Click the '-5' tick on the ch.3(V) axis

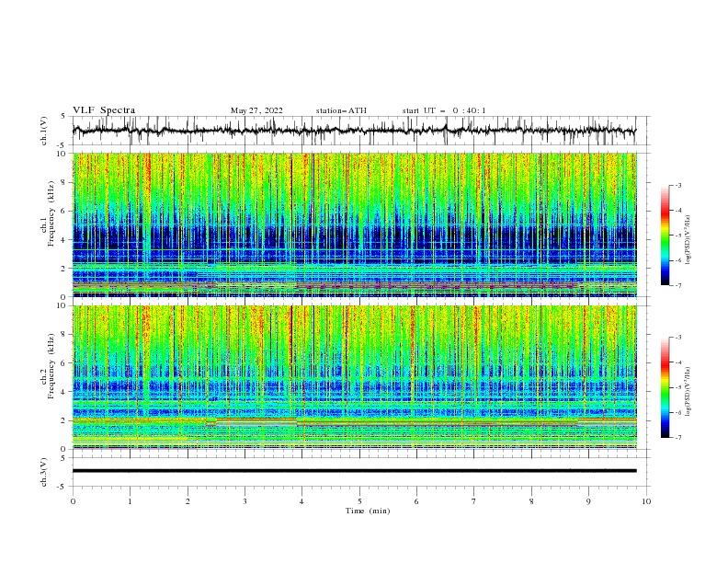pos(63,487)
